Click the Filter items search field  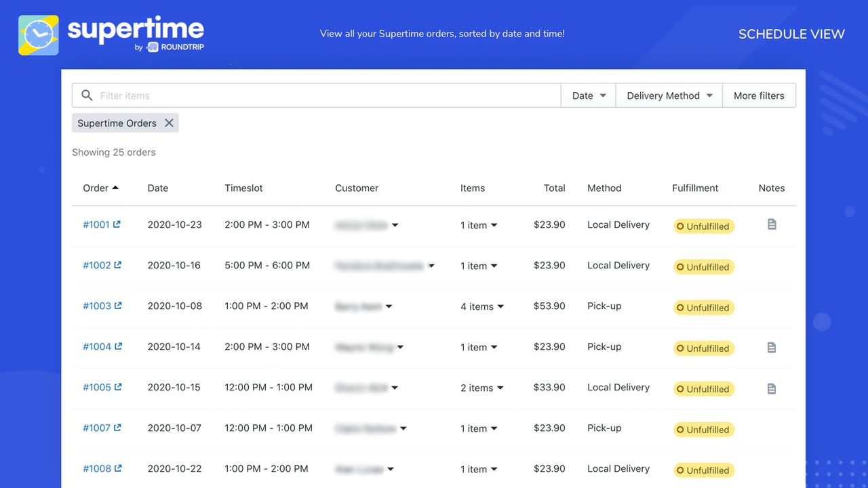click(271, 95)
